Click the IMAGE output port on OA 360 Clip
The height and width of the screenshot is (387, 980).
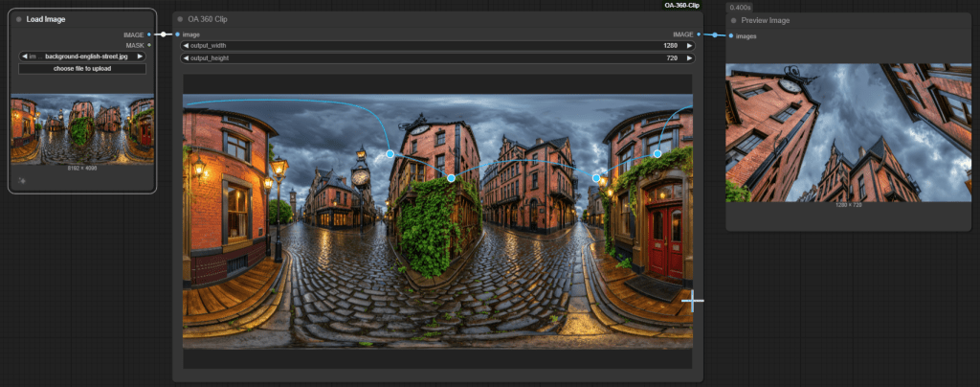coord(700,34)
